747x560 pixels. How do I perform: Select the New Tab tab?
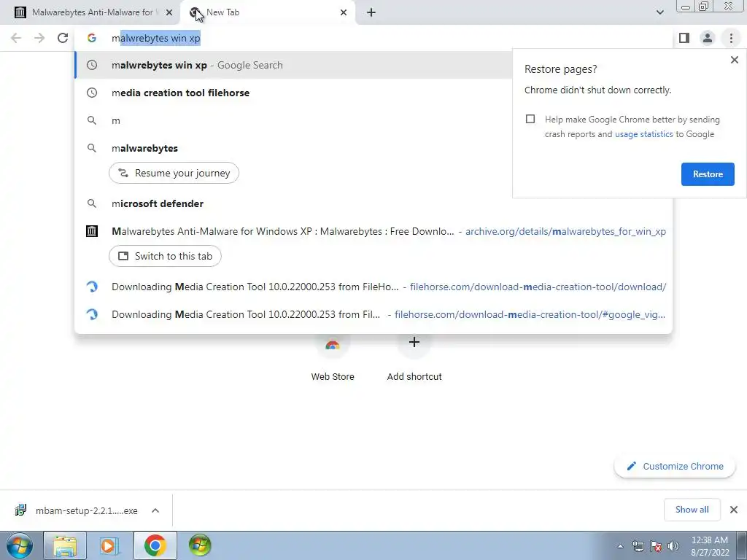tap(267, 12)
